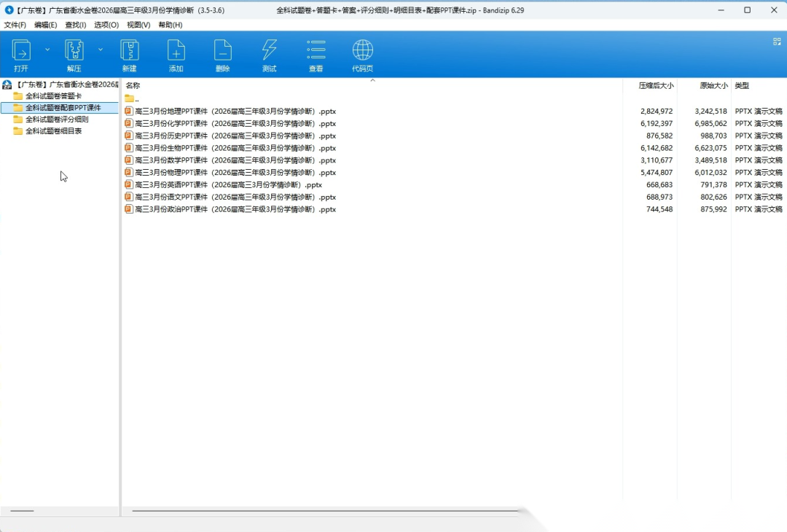Select the 全科试题卷评分细则 folder in tree
Image resolution: width=787 pixels, height=532 pixels.
pos(57,120)
